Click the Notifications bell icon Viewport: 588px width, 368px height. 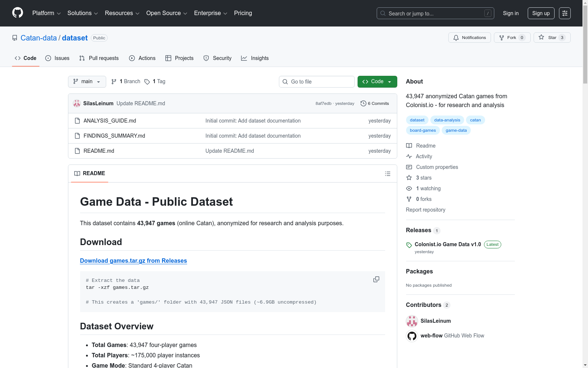click(456, 38)
